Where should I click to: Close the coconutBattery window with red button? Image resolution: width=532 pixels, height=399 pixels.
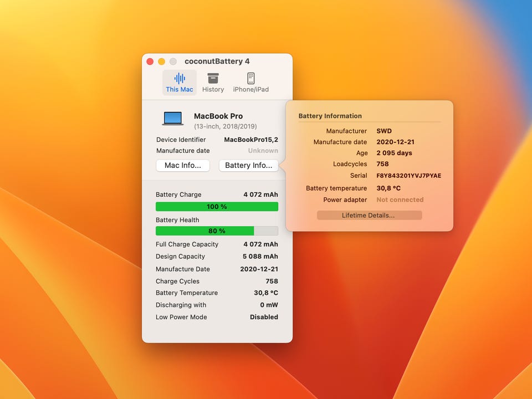point(150,62)
